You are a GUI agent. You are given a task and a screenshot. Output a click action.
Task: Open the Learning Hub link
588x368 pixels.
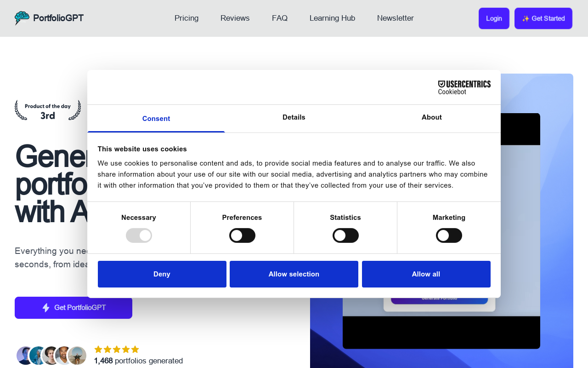pos(332,18)
